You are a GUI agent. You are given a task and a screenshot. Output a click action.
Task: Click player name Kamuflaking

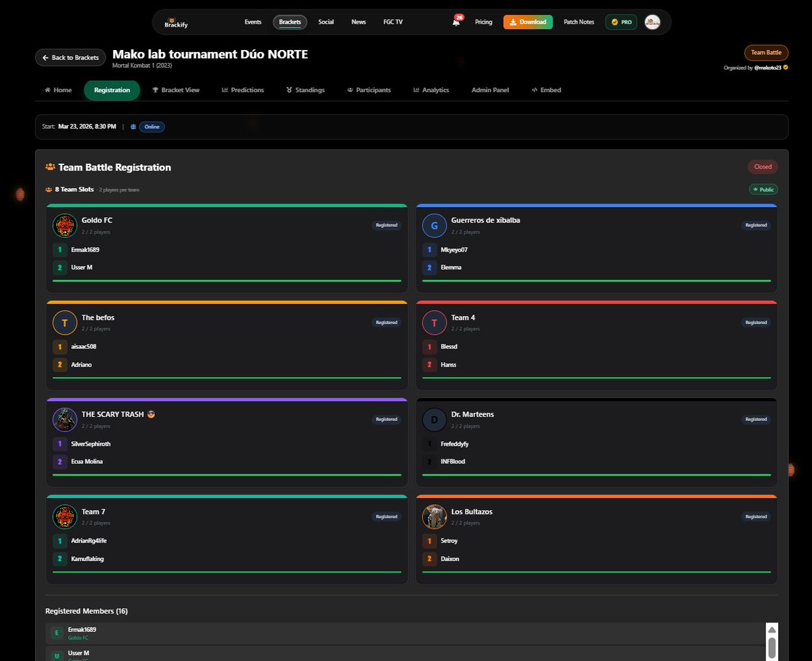pos(87,559)
